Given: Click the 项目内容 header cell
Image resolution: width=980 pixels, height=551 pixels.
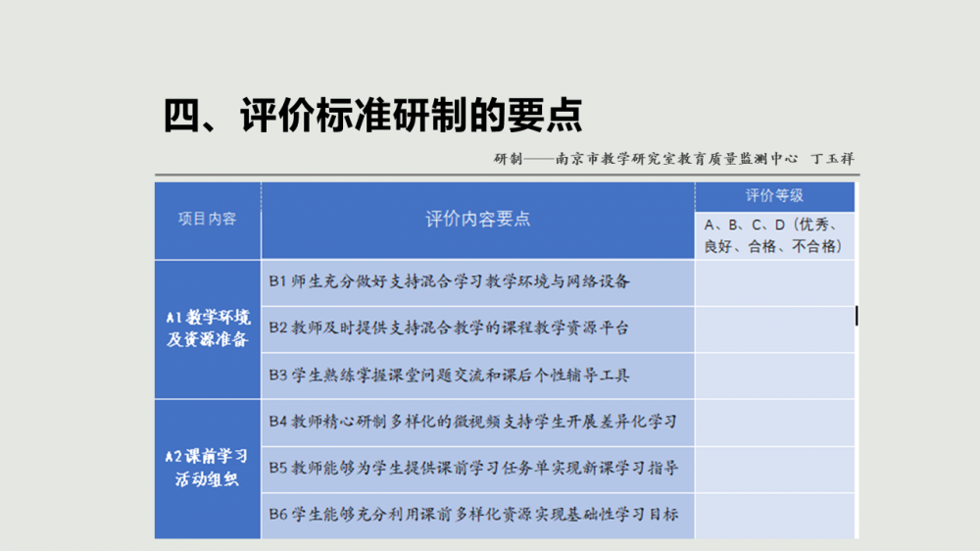Looking at the screenshot, I should (x=207, y=220).
